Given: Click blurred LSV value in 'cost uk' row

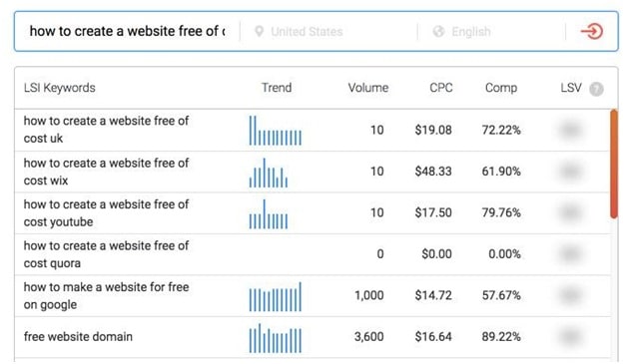Looking at the screenshot, I should coord(571,130).
